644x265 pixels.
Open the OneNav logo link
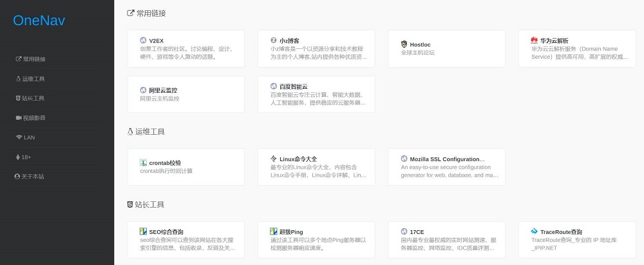coord(39,20)
